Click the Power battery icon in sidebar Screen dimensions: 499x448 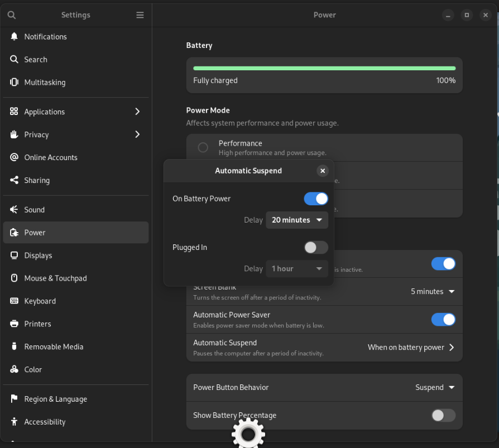pos(14,233)
